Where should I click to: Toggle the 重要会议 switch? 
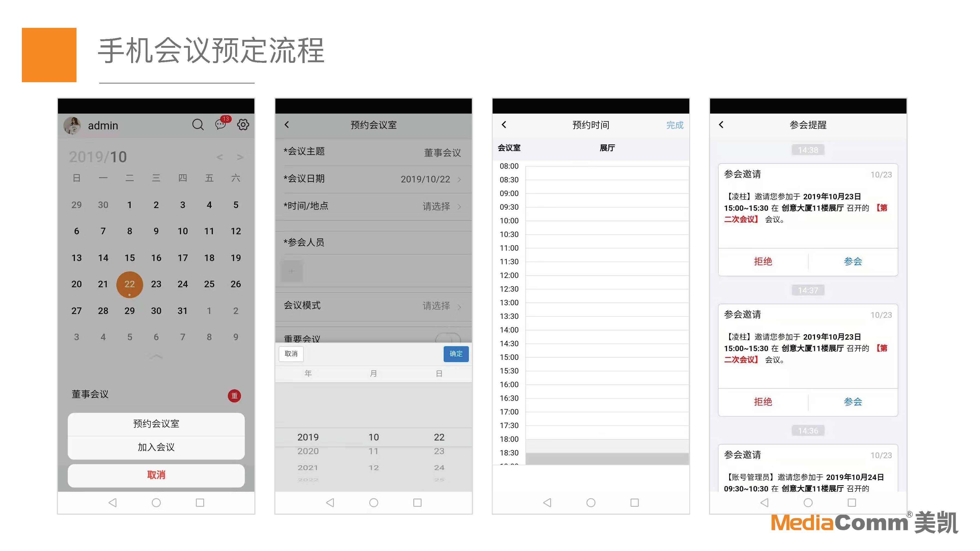tap(448, 338)
